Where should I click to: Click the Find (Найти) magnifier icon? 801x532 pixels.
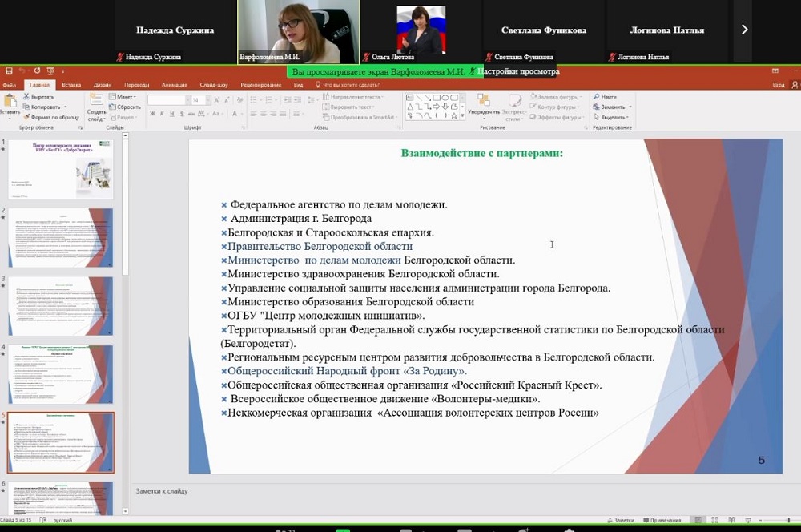[605, 96]
